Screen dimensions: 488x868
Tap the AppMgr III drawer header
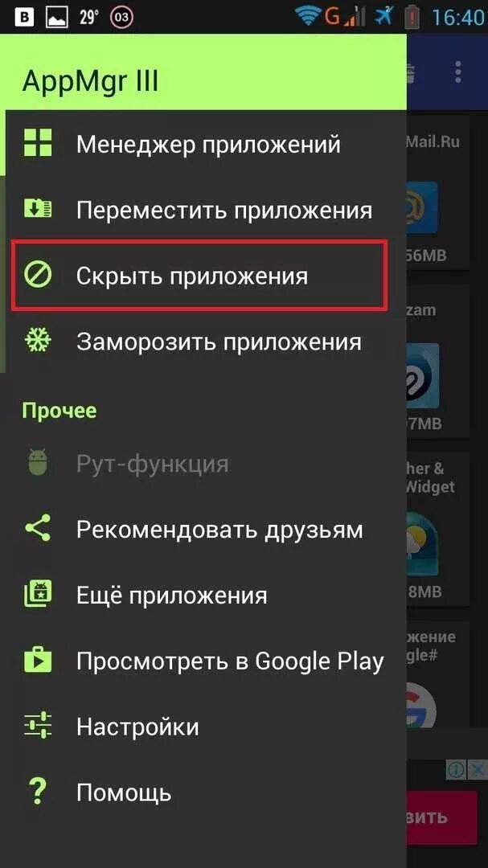pyautogui.click(x=203, y=72)
